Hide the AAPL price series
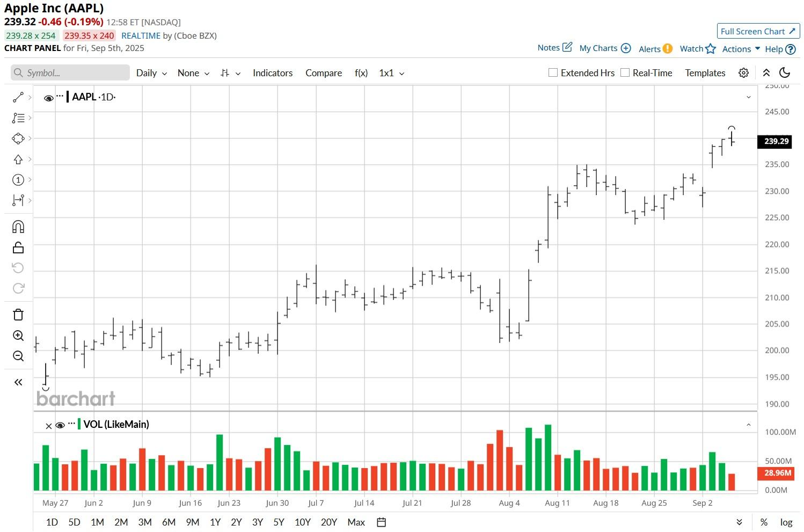The width and height of the screenshot is (804, 532). pos(49,98)
